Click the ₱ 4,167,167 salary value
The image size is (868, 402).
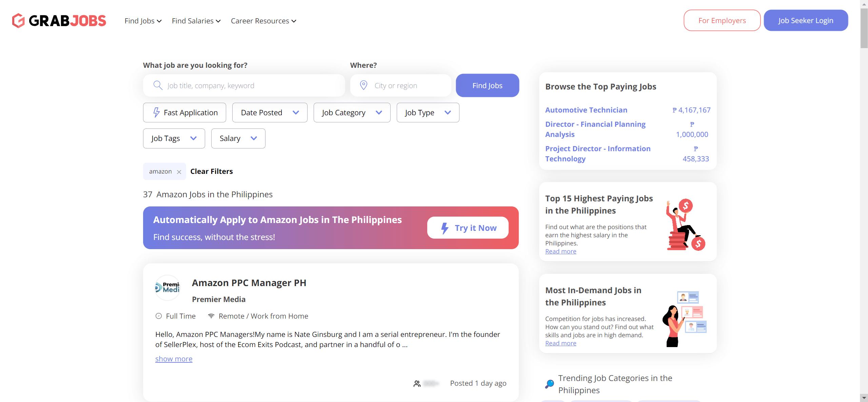pos(692,110)
